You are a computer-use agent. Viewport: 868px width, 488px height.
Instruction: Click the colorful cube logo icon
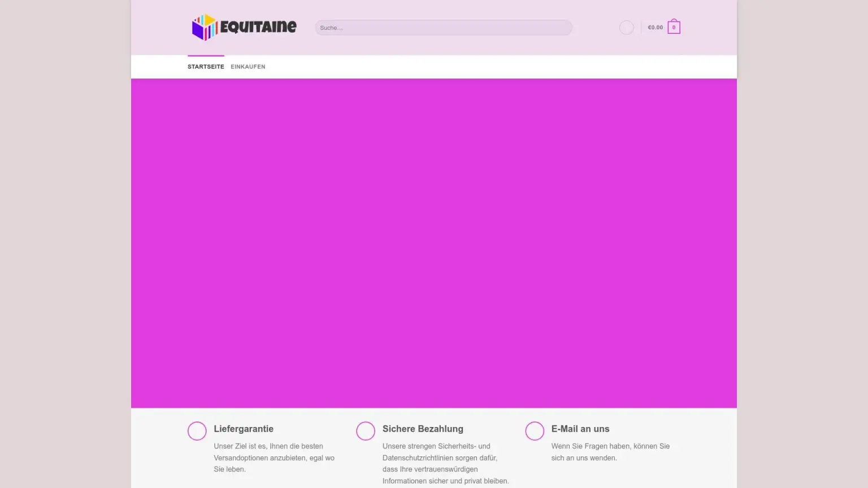[x=203, y=27]
